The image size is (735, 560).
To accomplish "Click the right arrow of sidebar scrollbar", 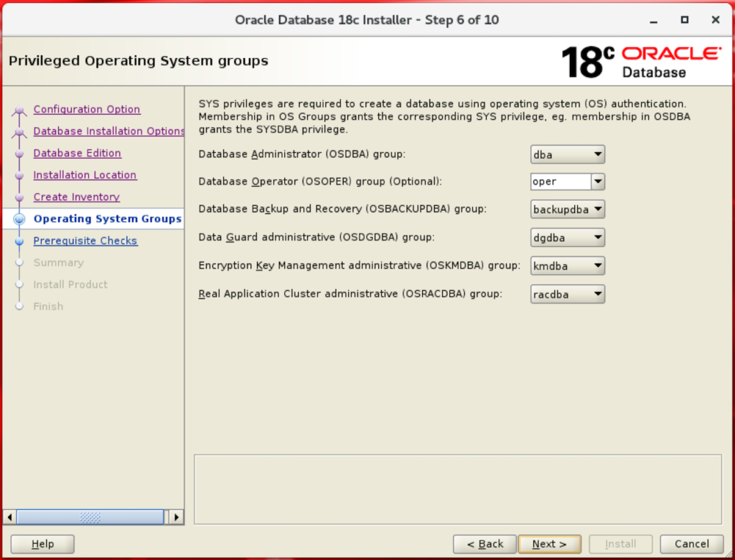I will 177,517.
